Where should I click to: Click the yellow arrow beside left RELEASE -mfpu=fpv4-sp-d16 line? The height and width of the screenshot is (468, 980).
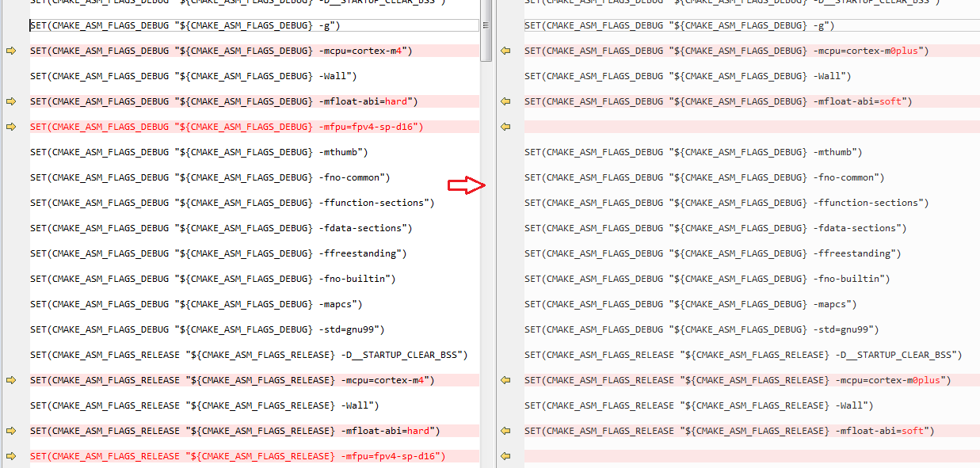pyautogui.click(x=11, y=456)
